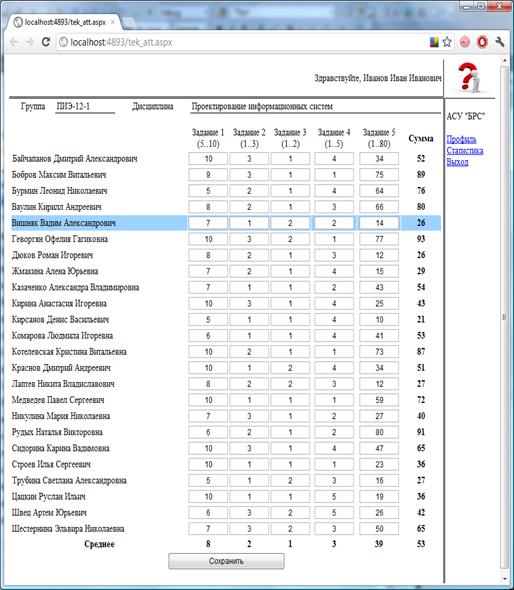Click the browser forward arrow
This screenshot has height=590, width=514.
coord(30,42)
